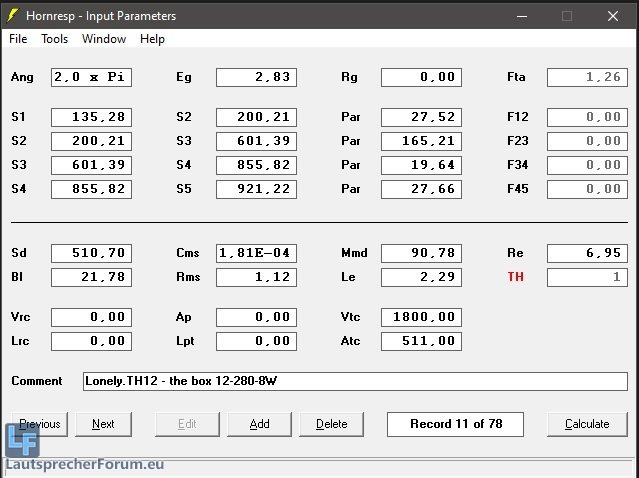Click the LautsprecherForum LF logo icon
Screen dimensions: 639x478
[22, 441]
